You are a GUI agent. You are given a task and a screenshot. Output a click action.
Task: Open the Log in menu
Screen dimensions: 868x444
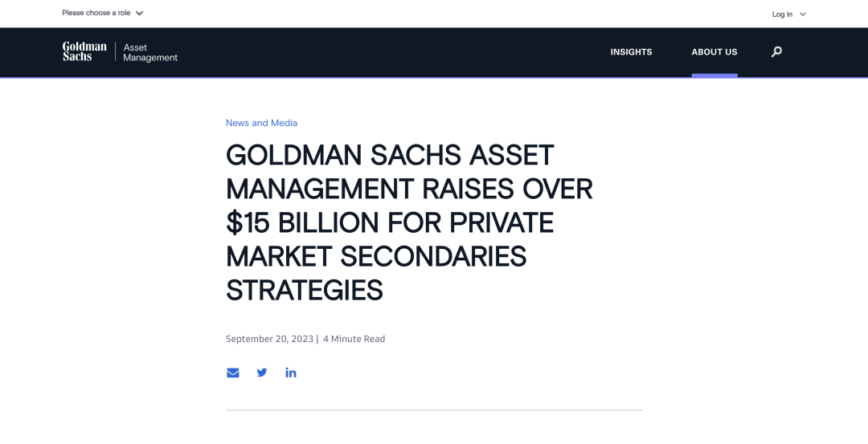click(x=789, y=14)
